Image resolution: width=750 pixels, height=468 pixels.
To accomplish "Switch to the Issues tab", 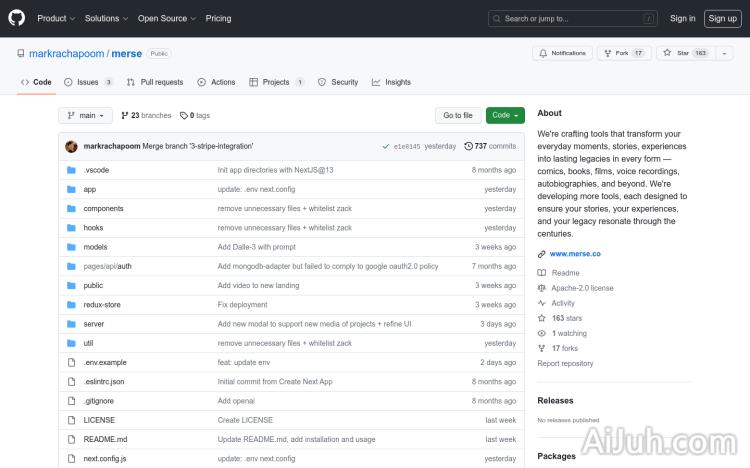I will click(88, 82).
